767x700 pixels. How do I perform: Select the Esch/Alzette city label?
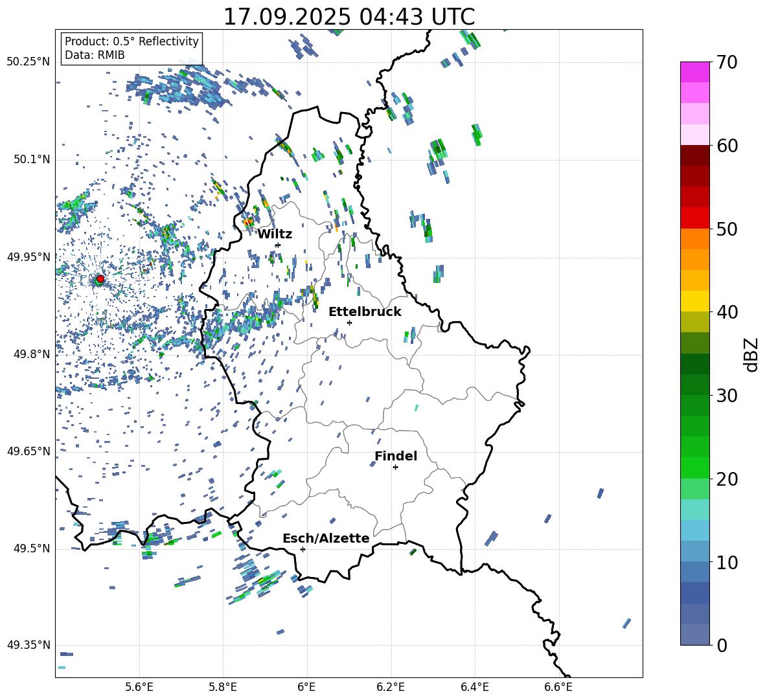325,538
